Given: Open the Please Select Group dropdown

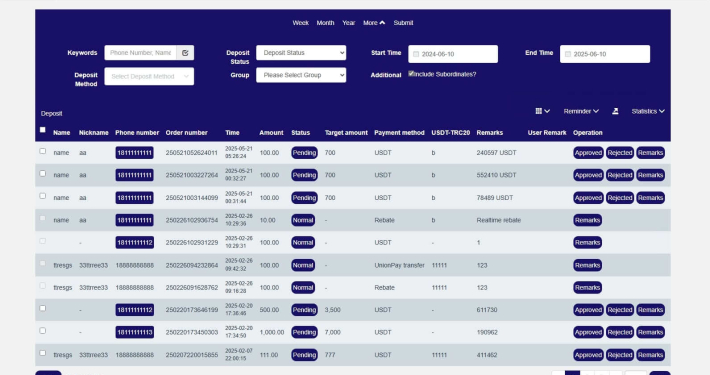Looking at the screenshot, I should click(301, 75).
